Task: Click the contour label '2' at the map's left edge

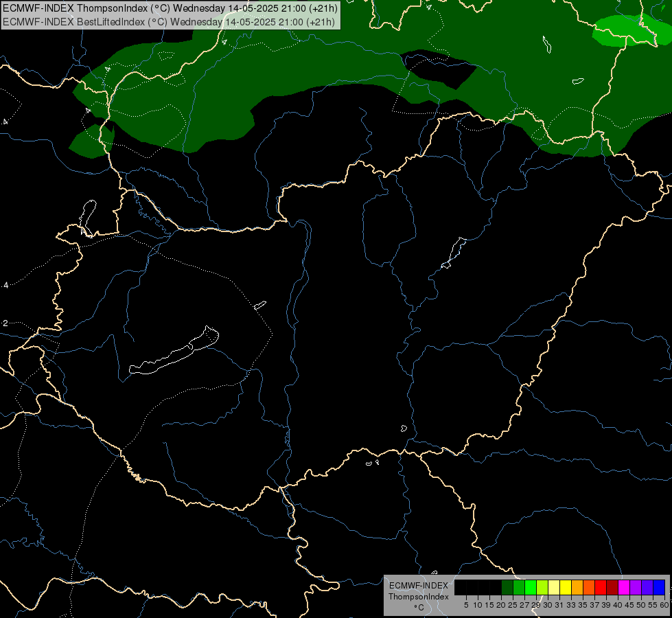Action: click(x=5, y=323)
